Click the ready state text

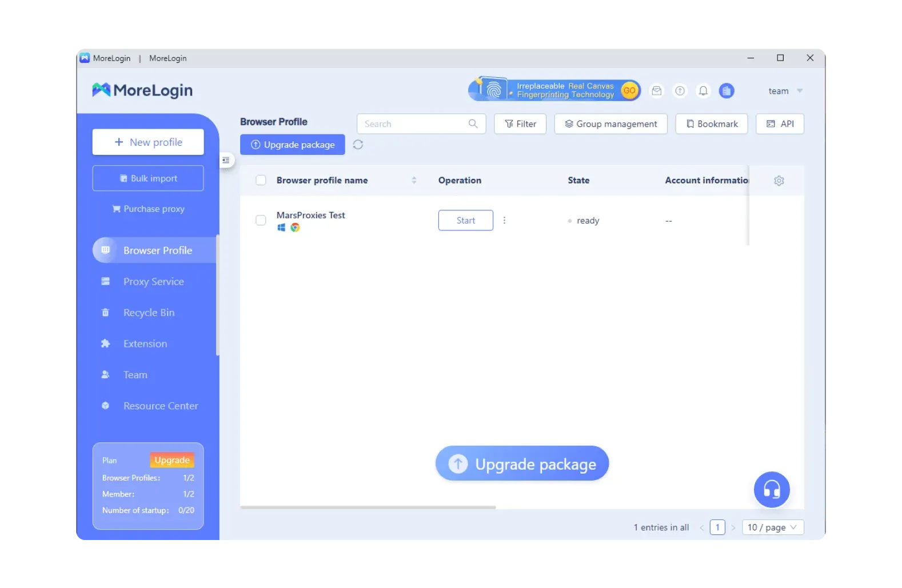[x=588, y=221]
